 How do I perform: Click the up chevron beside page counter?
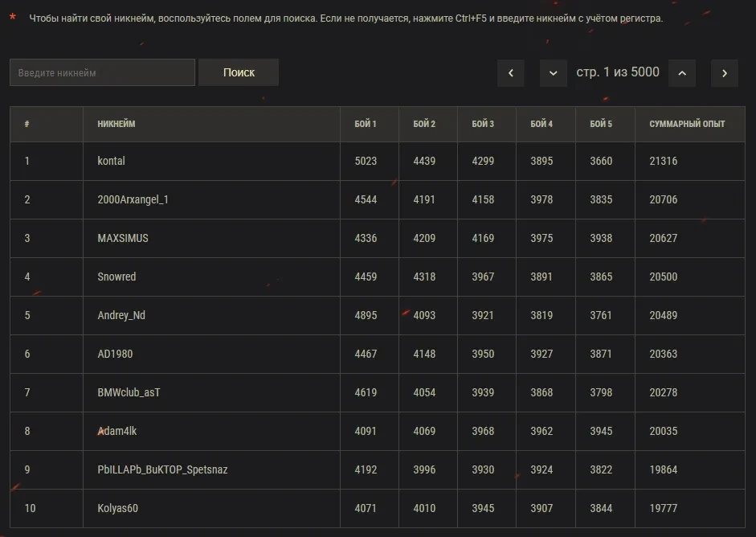click(681, 73)
